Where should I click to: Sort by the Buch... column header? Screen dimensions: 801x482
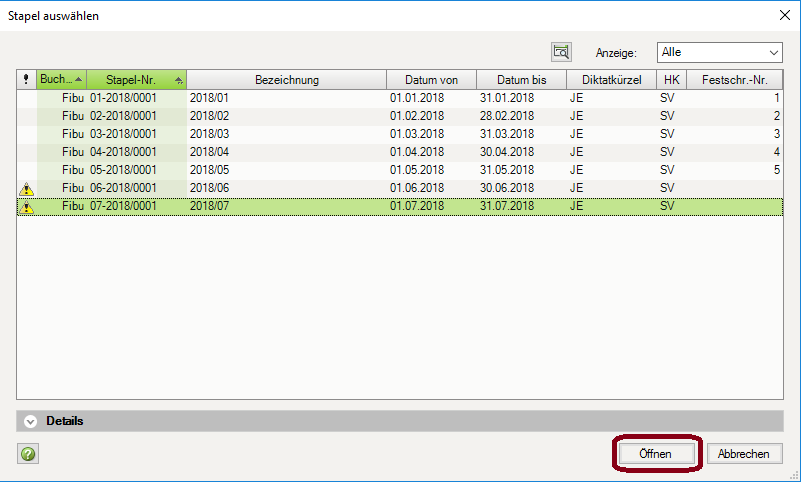point(61,80)
